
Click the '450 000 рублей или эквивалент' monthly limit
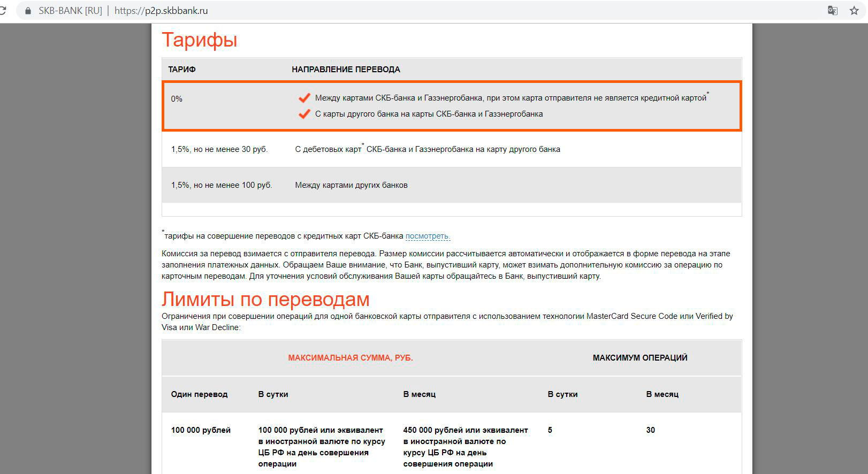(x=466, y=447)
